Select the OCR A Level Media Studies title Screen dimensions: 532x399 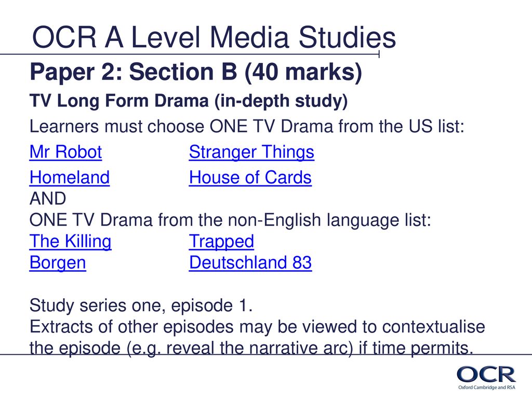coord(214,37)
